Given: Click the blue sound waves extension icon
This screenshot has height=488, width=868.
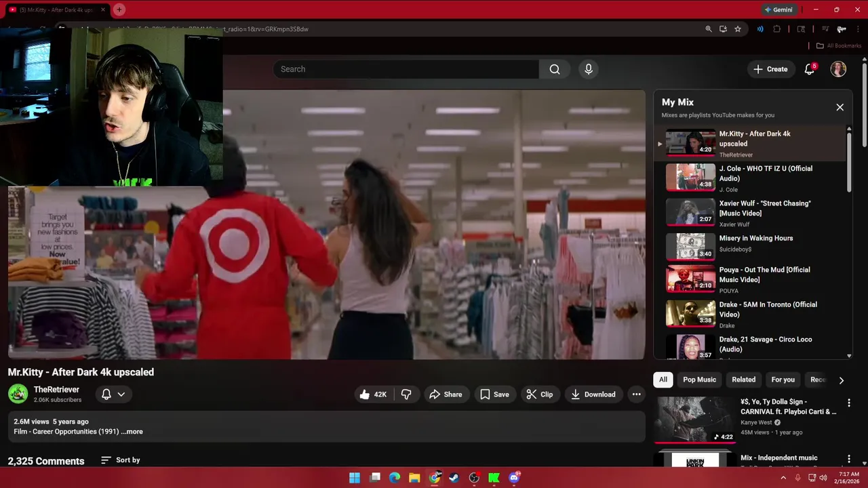Looking at the screenshot, I should click(x=760, y=29).
